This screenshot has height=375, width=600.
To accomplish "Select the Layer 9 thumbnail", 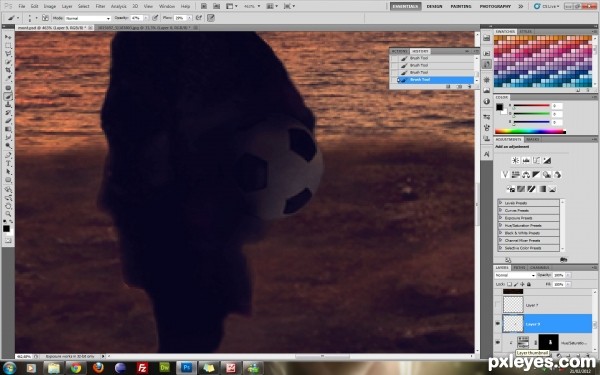I will tap(513, 324).
